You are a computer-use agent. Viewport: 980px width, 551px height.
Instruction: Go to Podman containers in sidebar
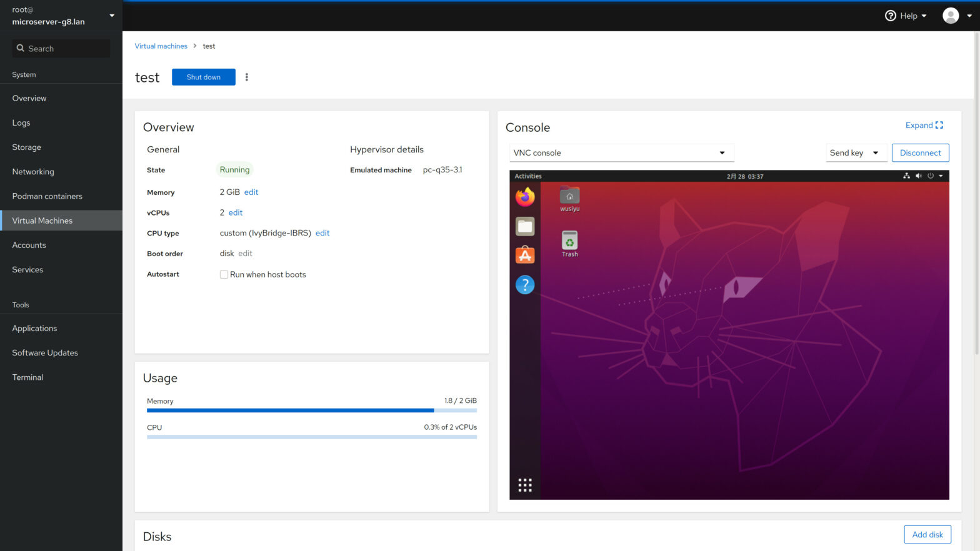tap(47, 196)
